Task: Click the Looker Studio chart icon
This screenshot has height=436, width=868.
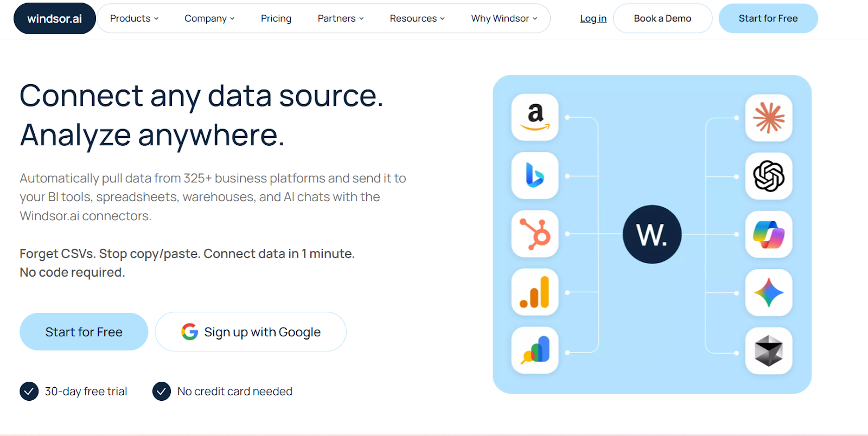Action: pos(535,350)
